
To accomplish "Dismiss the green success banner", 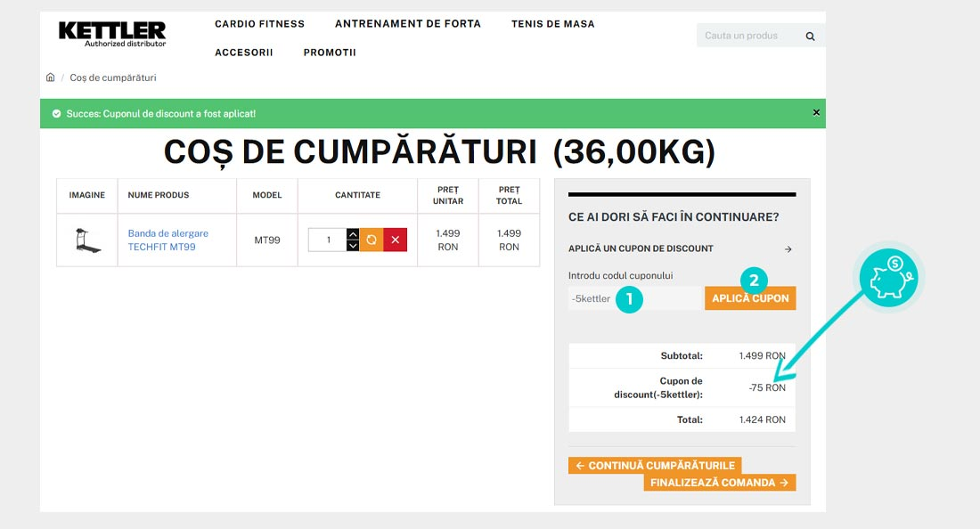I will coord(815,112).
